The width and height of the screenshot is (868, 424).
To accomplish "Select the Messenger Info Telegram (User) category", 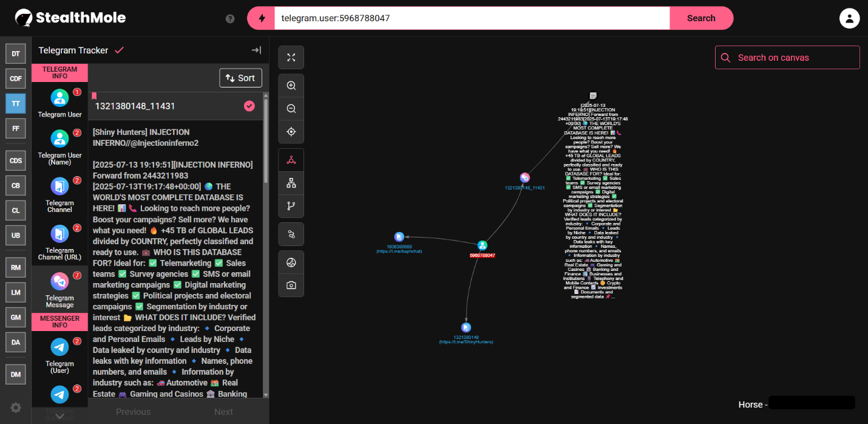I will click(59, 356).
